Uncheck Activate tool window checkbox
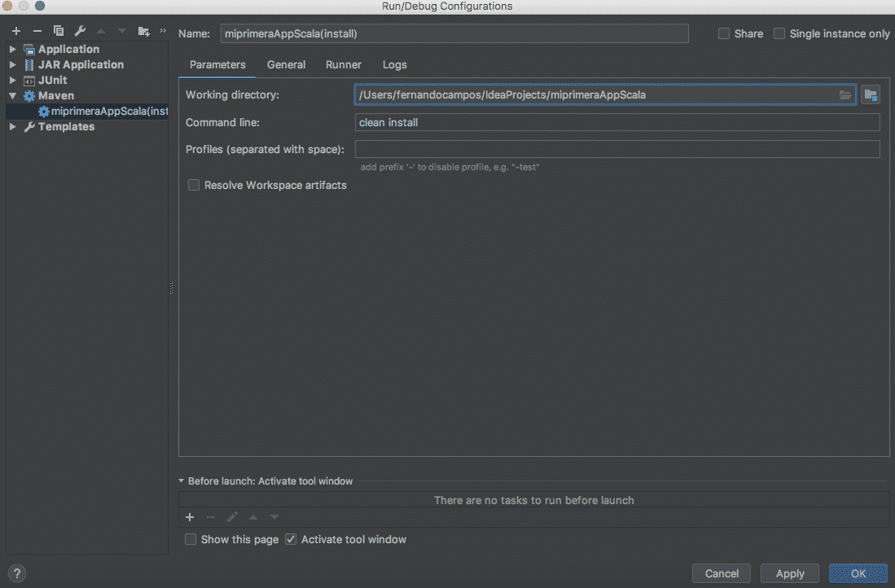895x588 pixels. 291,539
